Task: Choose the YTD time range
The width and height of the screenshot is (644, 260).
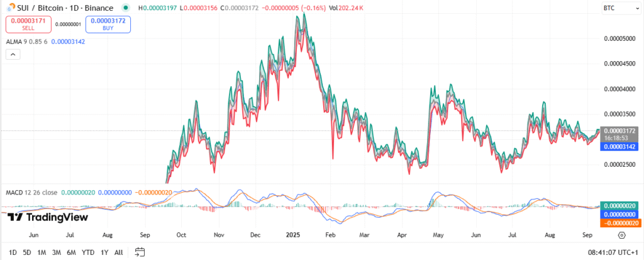Action: coord(88,252)
